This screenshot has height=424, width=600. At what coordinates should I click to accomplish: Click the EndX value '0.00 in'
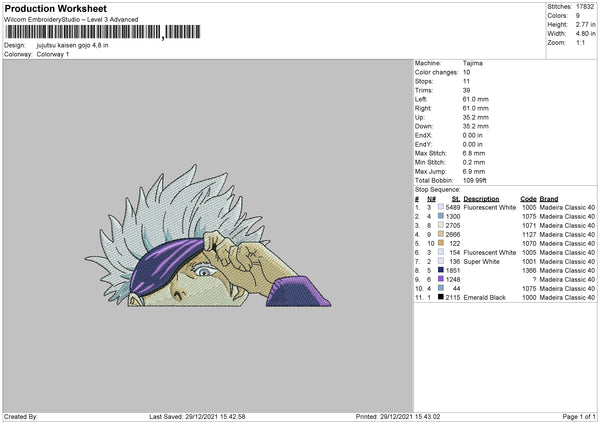tap(473, 135)
